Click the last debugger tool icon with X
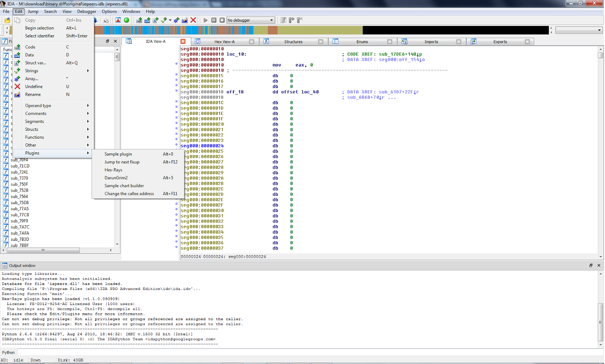605x364 pixels. (x=300, y=20)
